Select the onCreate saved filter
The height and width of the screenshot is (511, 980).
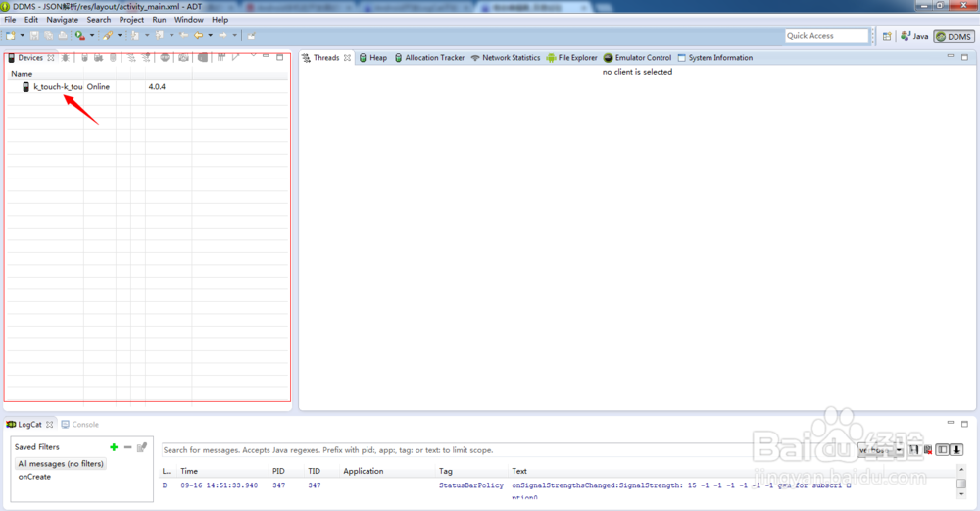34,477
